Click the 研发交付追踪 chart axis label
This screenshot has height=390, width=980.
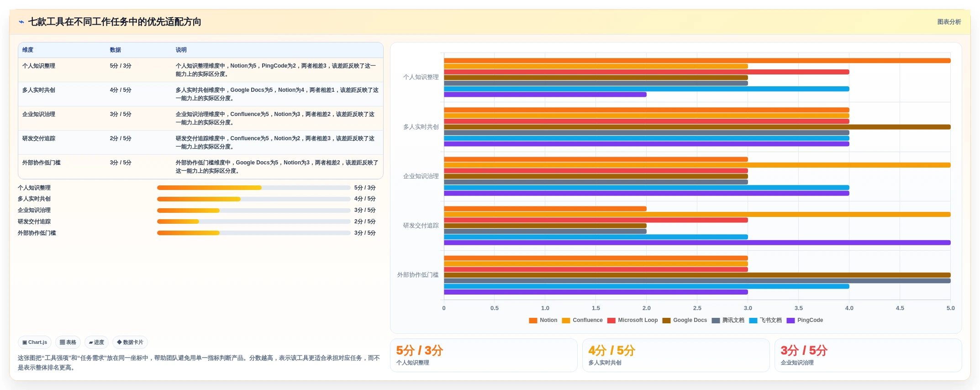point(421,226)
